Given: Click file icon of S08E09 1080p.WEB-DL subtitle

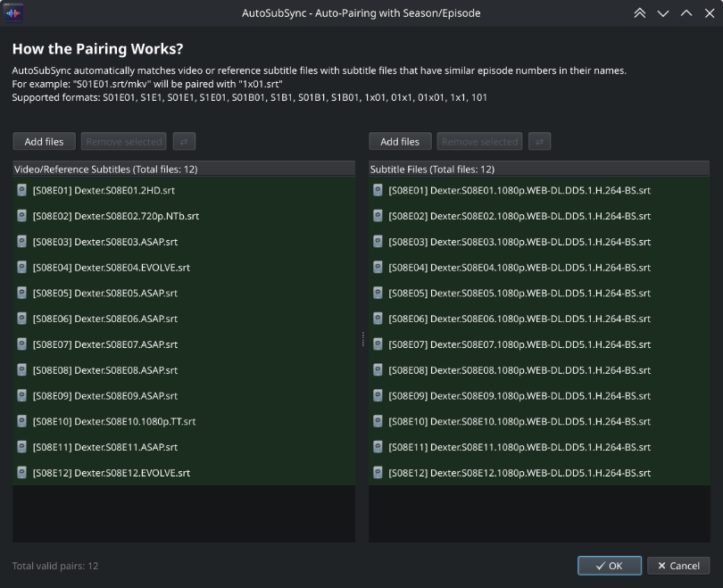Looking at the screenshot, I should 378,395.
